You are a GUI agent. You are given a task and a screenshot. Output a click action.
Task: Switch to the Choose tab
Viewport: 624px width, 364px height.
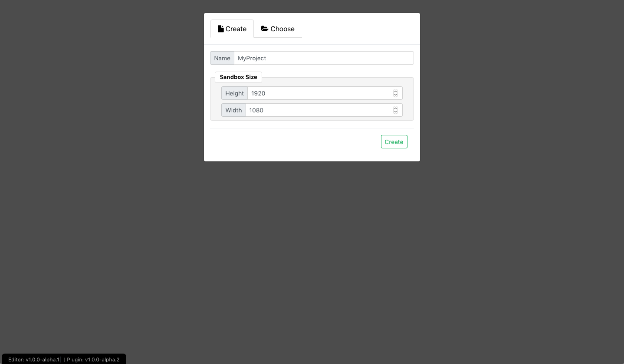tap(278, 29)
